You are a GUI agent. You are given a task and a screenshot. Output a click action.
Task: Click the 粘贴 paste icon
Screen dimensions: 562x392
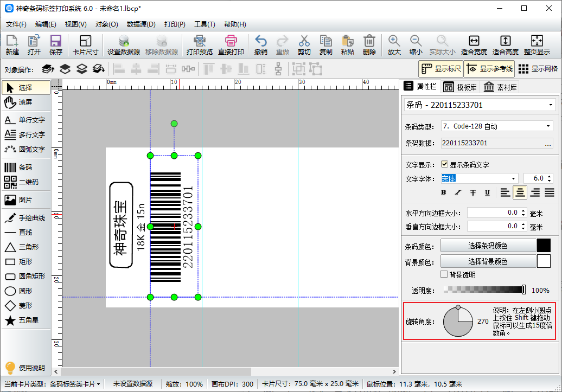(x=347, y=45)
